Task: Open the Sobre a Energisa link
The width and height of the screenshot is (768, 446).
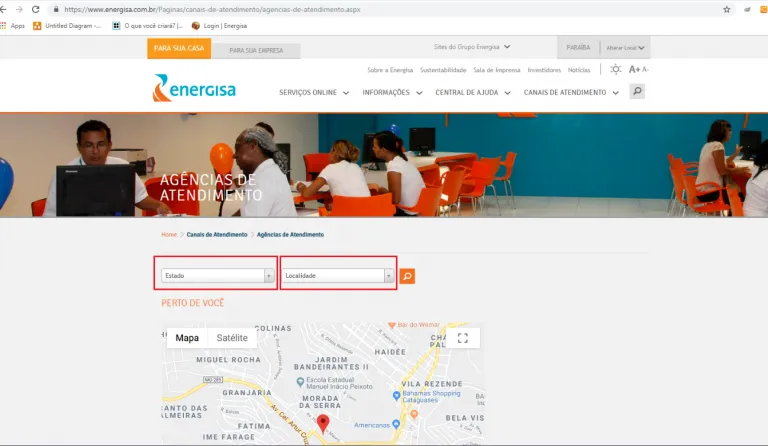Action: coord(390,70)
